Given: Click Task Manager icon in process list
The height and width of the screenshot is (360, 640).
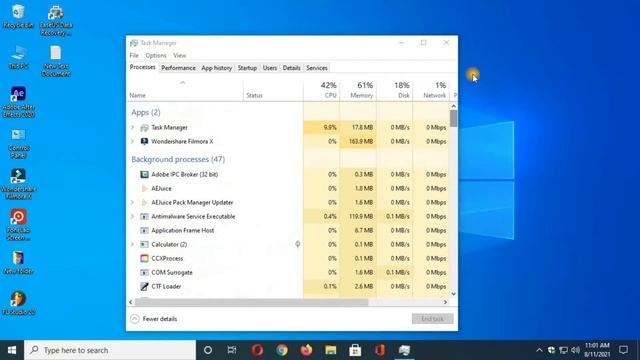Looking at the screenshot, I should tap(144, 128).
